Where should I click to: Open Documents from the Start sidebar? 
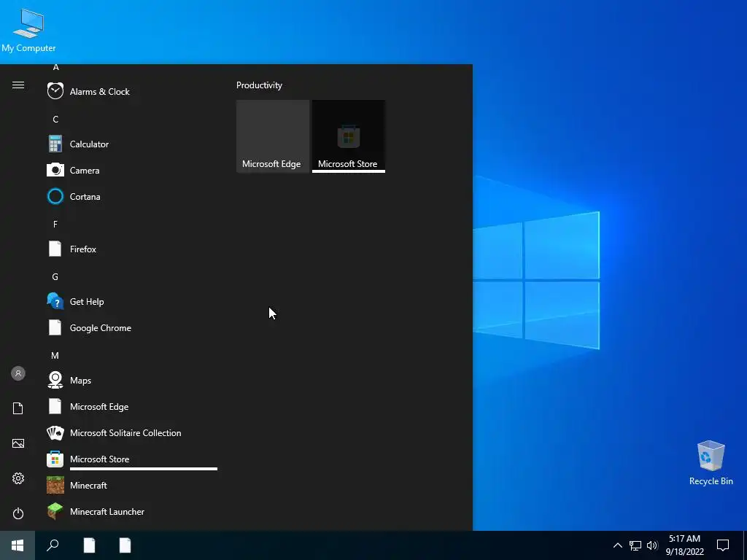[18, 408]
